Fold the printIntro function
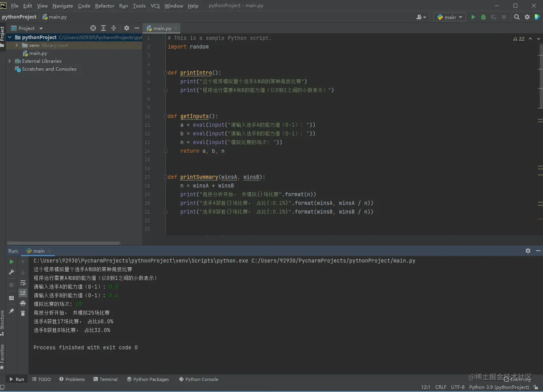 tap(165, 73)
